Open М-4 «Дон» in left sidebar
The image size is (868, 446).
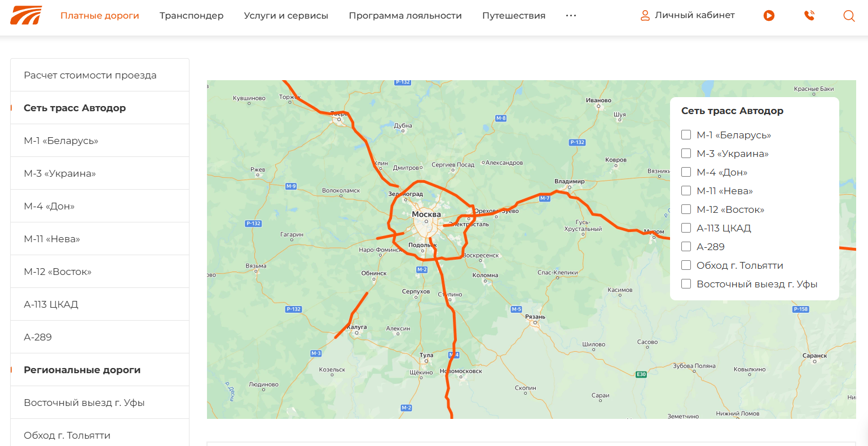click(100, 206)
